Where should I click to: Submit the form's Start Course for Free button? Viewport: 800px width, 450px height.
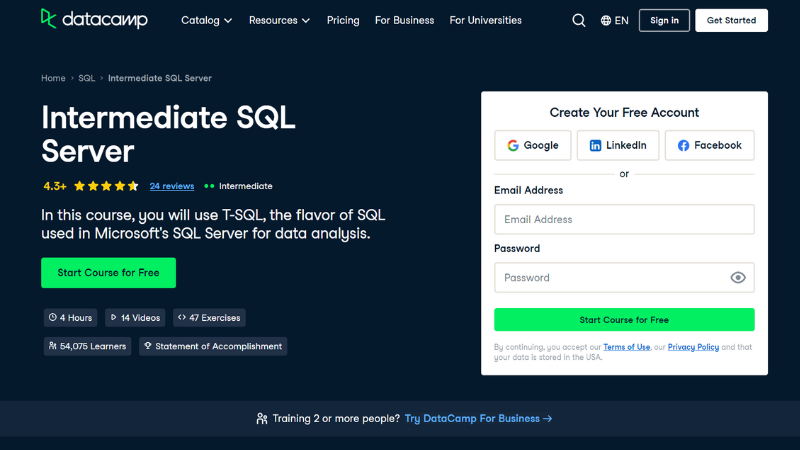coord(624,320)
